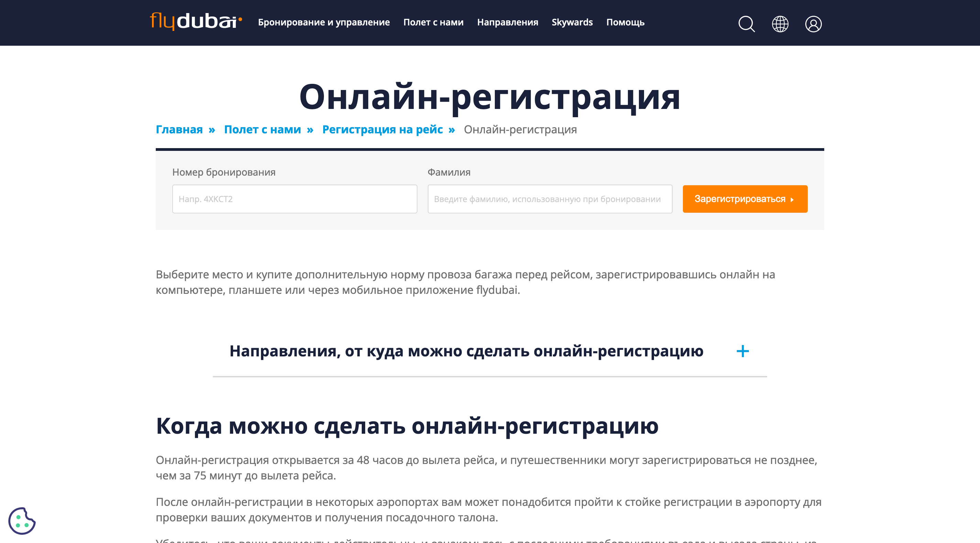Click paragraph about opening 48 часов before departure

pyautogui.click(x=486, y=468)
